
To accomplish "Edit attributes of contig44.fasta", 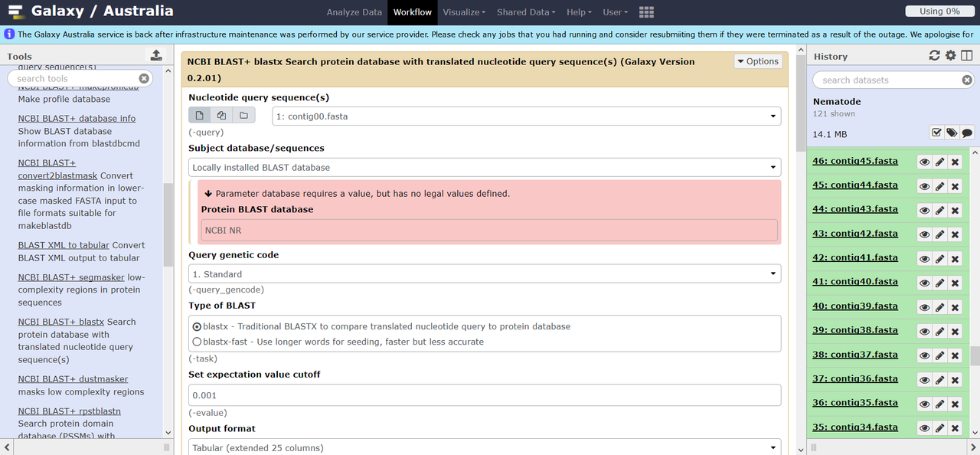I will coord(940,186).
